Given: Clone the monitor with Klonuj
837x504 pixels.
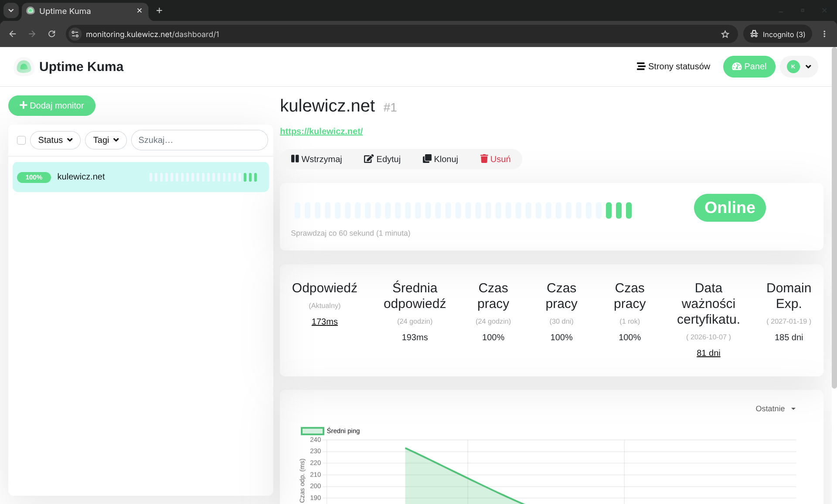Looking at the screenshot, I should coord(440,159).
